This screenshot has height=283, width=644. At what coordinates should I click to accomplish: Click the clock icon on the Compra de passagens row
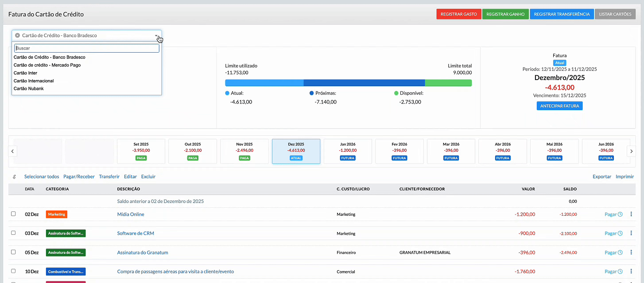point(620,272)
